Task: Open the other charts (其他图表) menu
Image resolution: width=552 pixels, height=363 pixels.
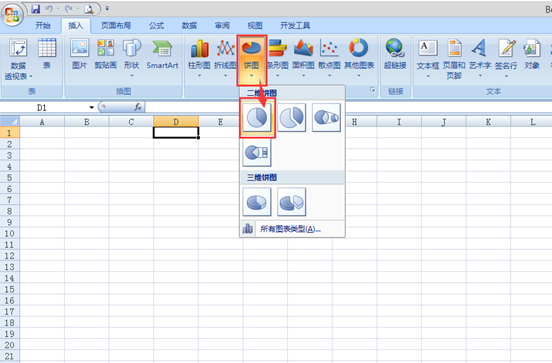Action: tap(359, 58)
